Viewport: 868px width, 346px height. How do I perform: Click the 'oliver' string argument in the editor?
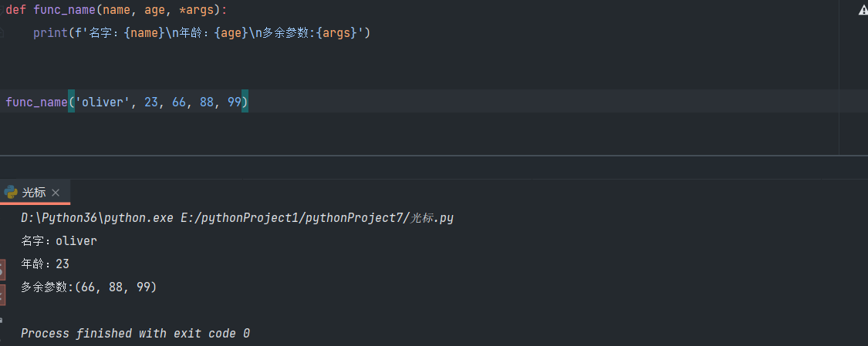tap(103, 102)
